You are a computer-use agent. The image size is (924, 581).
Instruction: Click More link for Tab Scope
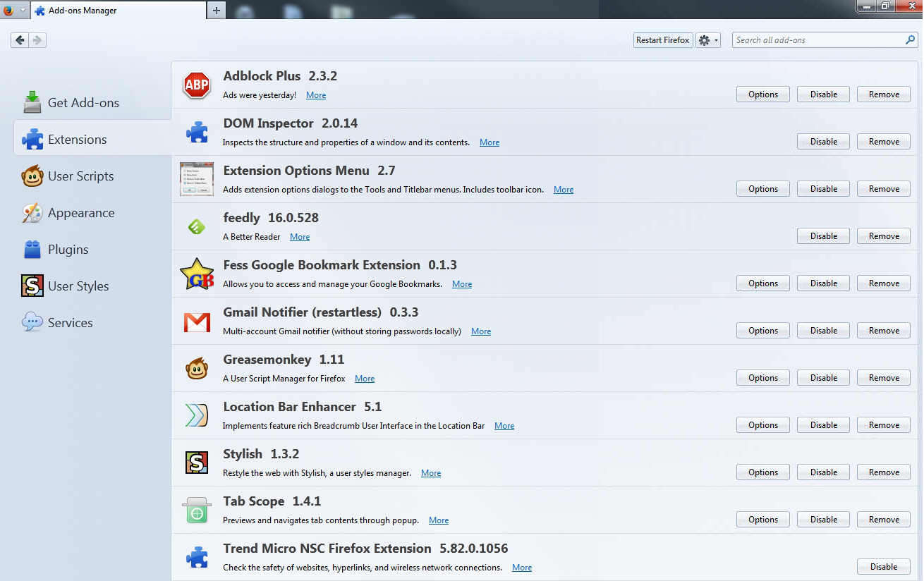click(439, 520)
